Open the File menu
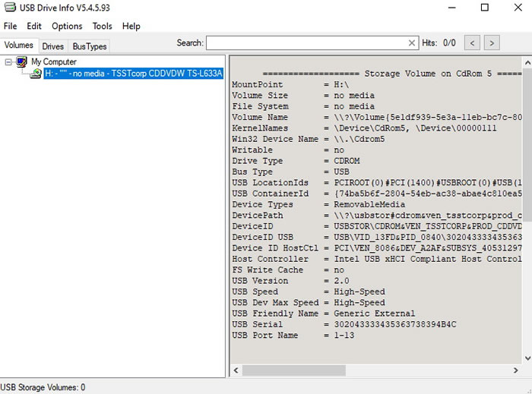This screenshot has width=532, height=394. pyautogui.click(x=10, y=26)
